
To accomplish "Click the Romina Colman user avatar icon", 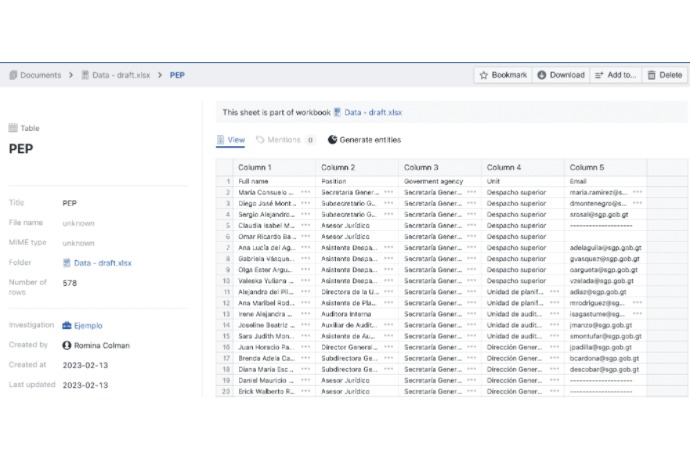I will (67, 346).
